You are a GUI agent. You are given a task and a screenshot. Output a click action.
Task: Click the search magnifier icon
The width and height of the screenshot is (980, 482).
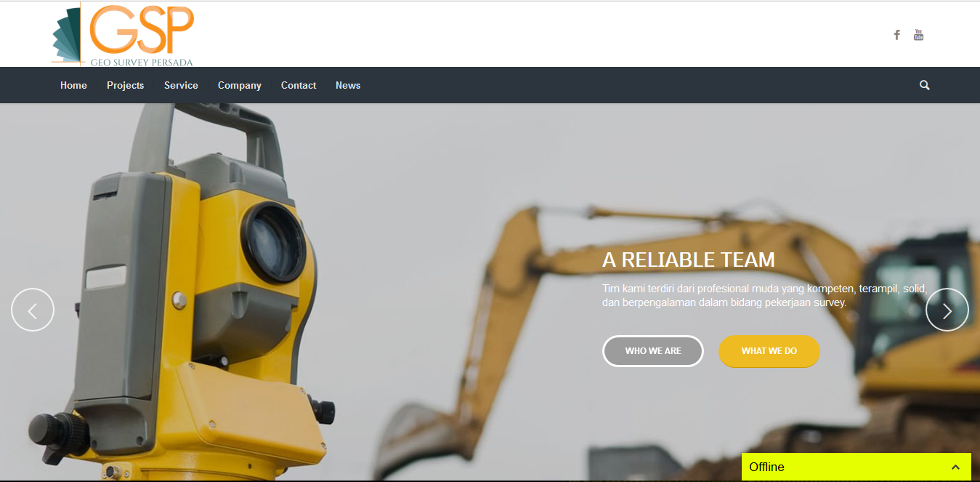(925, 85)
